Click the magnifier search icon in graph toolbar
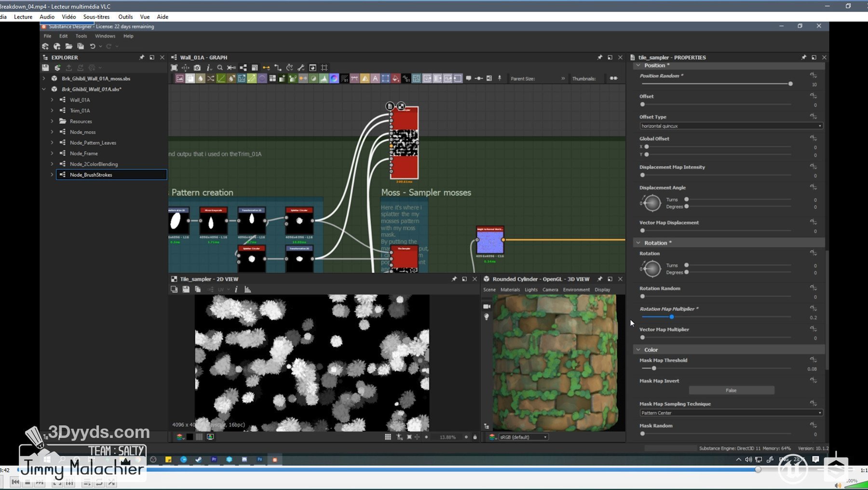Viewport: 868px width, 490px height. coord(220,68)
